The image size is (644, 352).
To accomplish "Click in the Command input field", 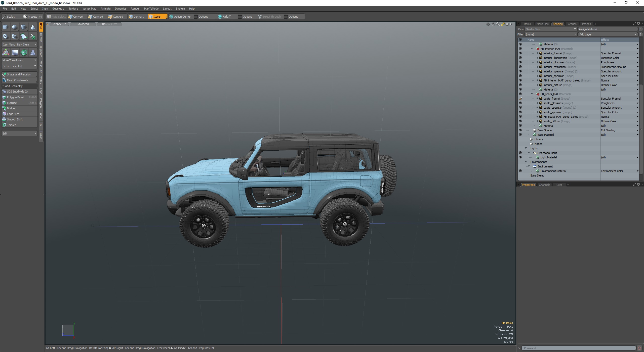I will [578, 348].
